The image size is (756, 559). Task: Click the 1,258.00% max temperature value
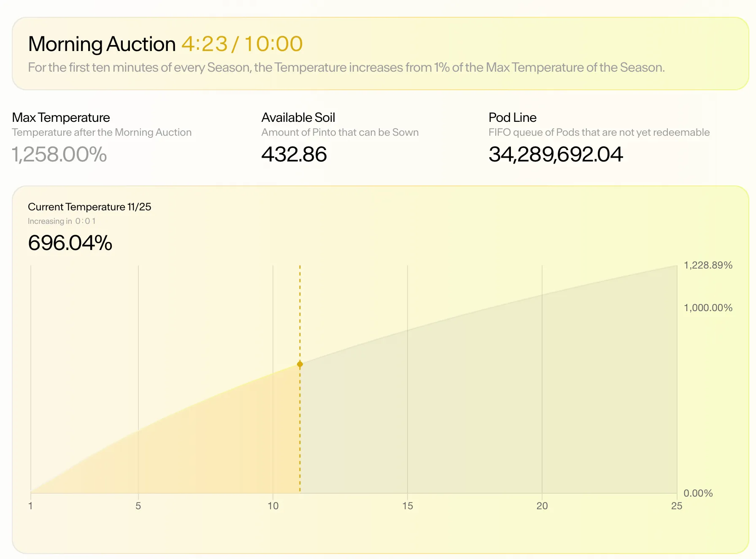[x=59, y=154]
